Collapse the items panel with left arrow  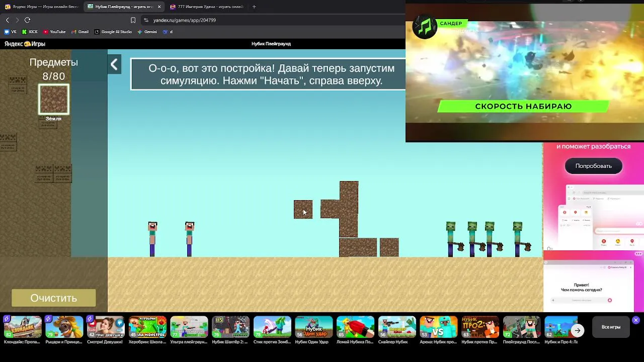click(114, 64)
